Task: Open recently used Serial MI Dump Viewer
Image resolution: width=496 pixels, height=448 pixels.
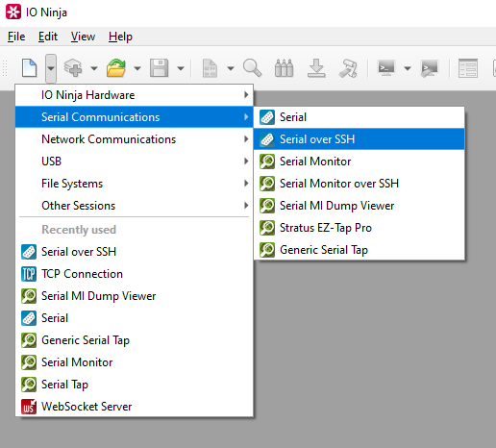Action: click(x=135, y=296)
